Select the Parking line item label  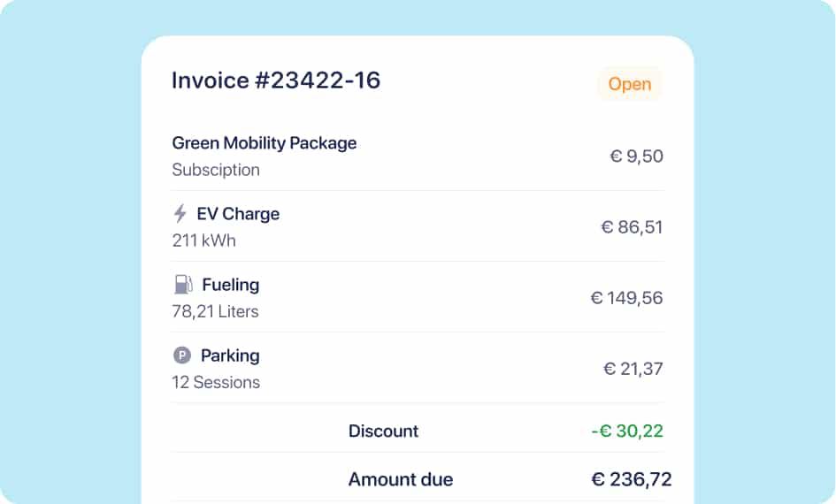coord(230,355)
